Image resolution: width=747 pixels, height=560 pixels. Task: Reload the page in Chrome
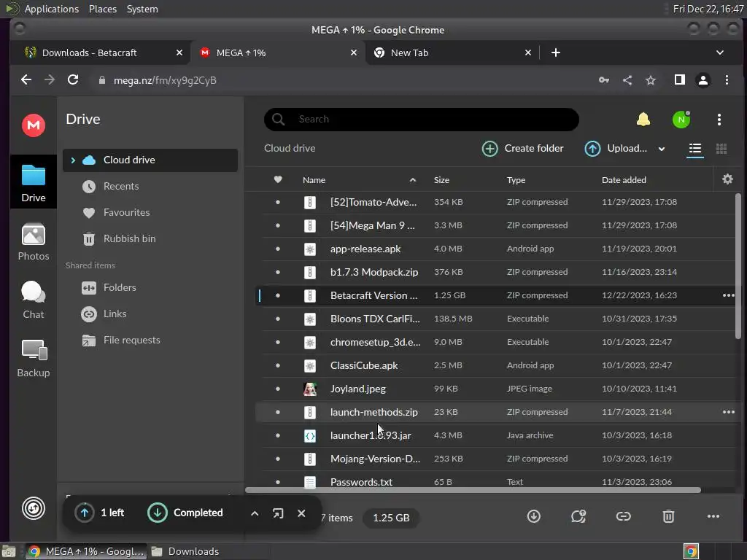pyautogui.click(x=73, y=80)
